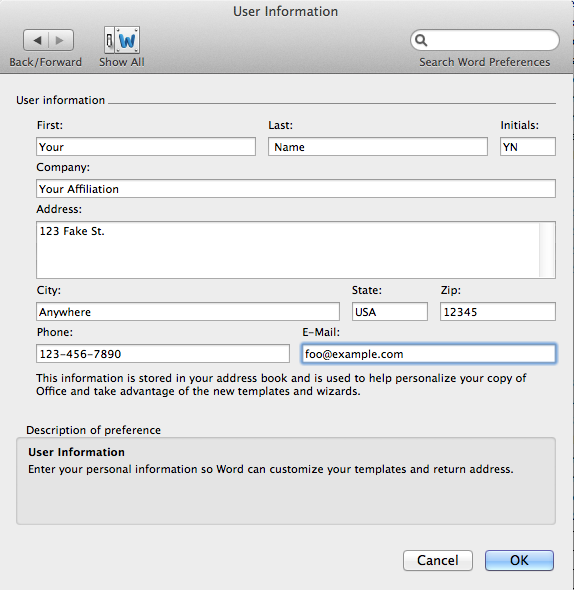Open Show All preferences icon
574x590 pixels.
tap(122, 40)
